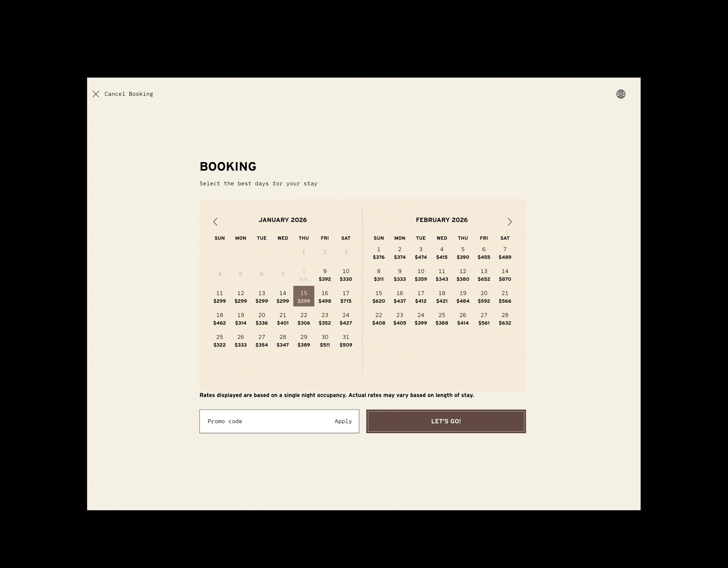Select February 11 priced at $343

pos(442,275)
